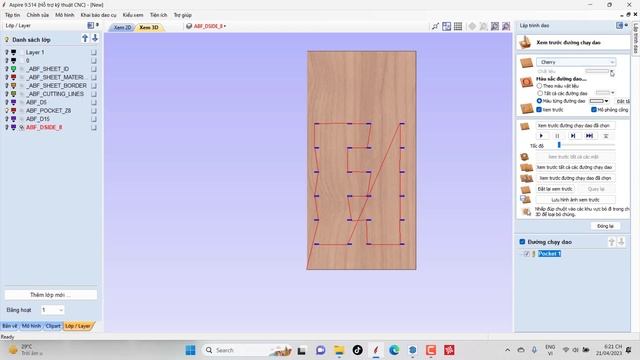Open the Tiện ích menu
640x360 pixels.
tap(158, 15)
